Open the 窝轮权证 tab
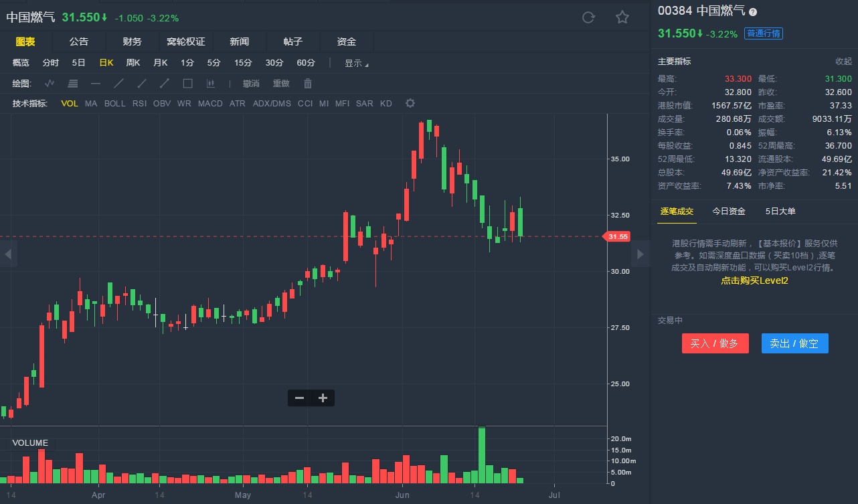The height and width of the screenshot is (504, 858). [x=186, y=41]
